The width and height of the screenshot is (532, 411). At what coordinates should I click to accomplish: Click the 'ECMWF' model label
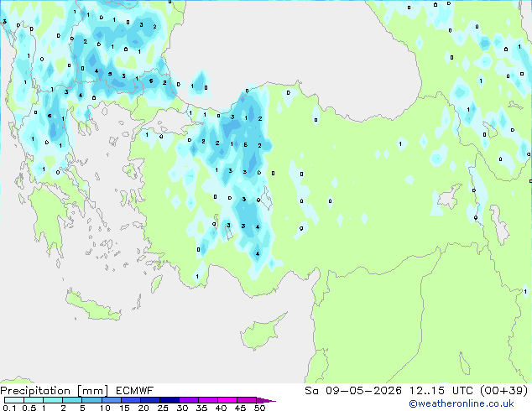click(x=135, y=391)
